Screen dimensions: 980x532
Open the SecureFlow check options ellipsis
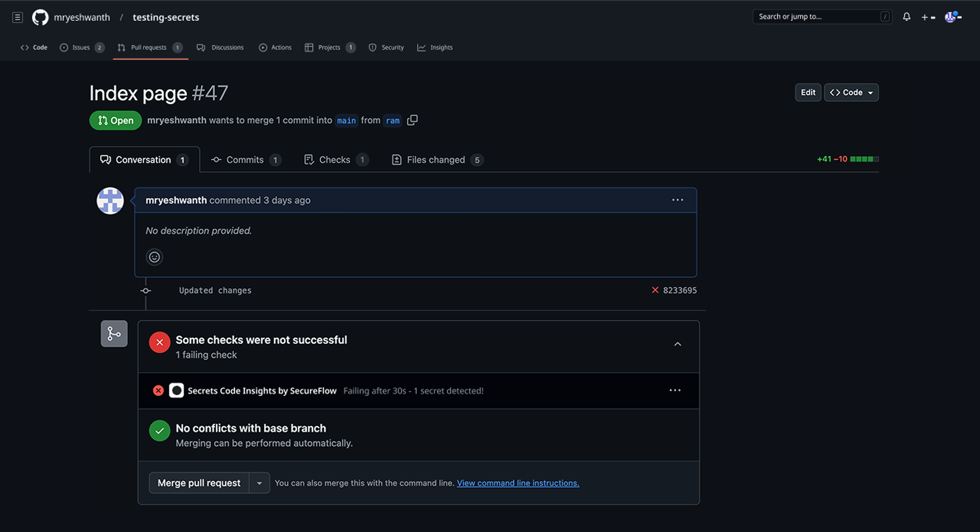click(675, 390)
